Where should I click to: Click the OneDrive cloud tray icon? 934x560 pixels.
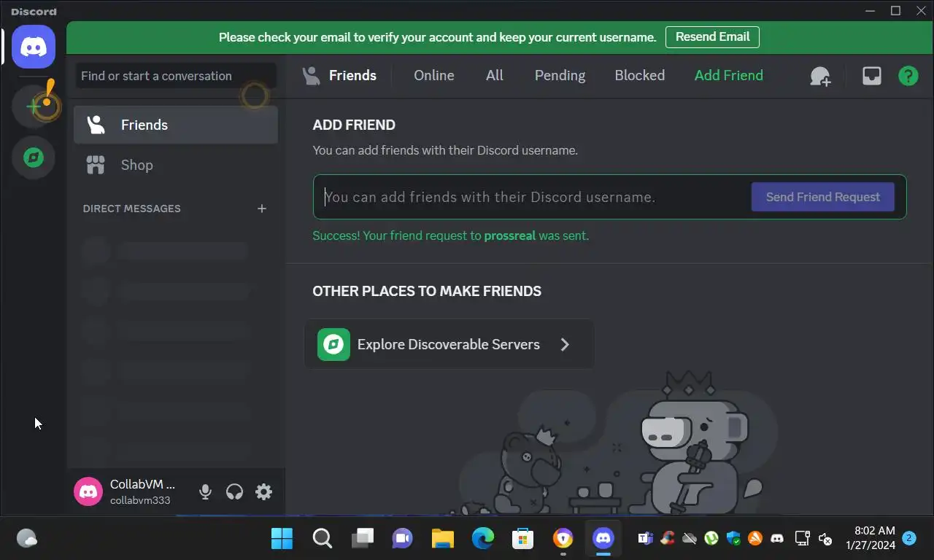(690, 539)
